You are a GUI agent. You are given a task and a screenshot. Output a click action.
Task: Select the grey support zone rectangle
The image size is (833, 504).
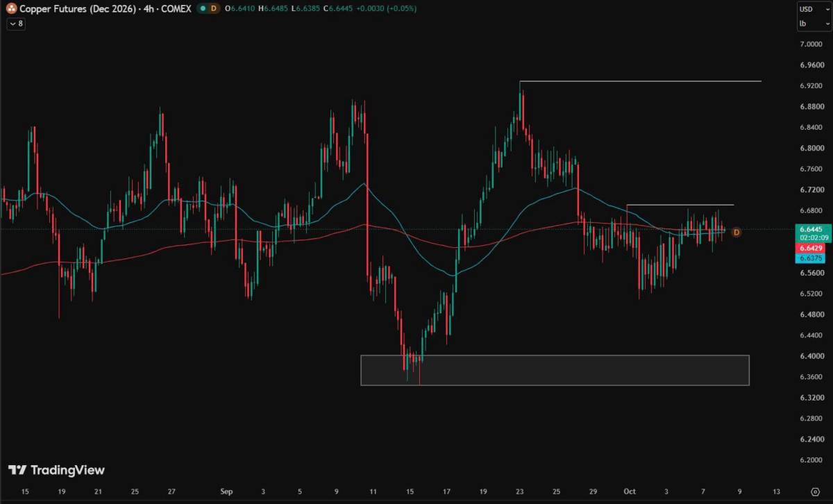pyautogui.click(x=555, y=370)
